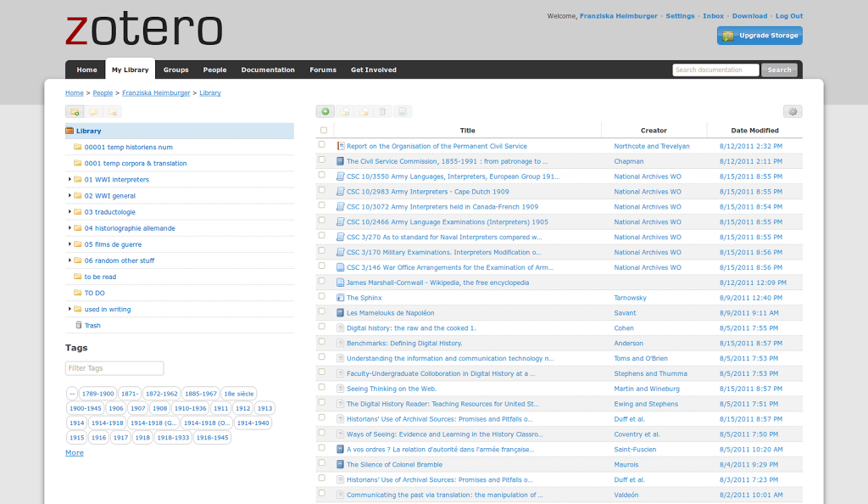Click the web page icon beside 'James Marshall-Cornwall'
The width and height of the screenshot is (868, 504).
(x=341, y=283)
